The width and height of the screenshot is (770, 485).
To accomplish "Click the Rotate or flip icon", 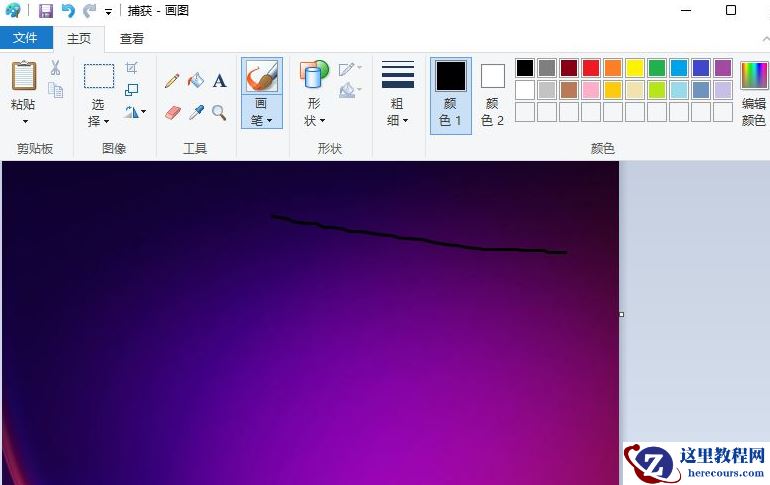I will coord(131,112).
